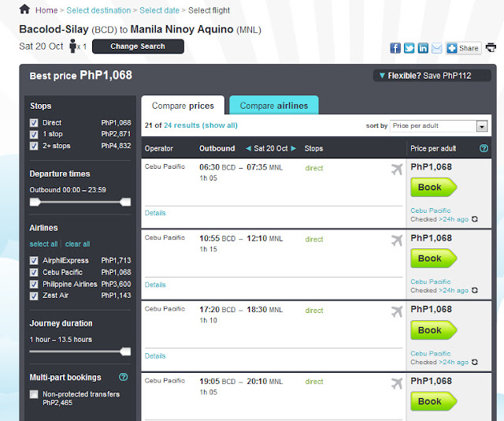Click the Multi-part bookings help icon
Viewport: 504px width, 421px height.
click(123, 377)
